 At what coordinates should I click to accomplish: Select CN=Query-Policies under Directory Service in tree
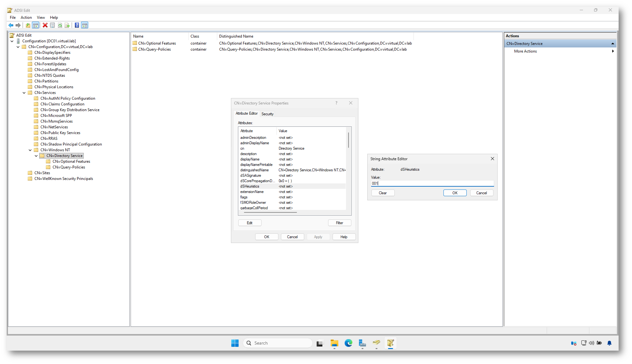(x=69, y=167)
